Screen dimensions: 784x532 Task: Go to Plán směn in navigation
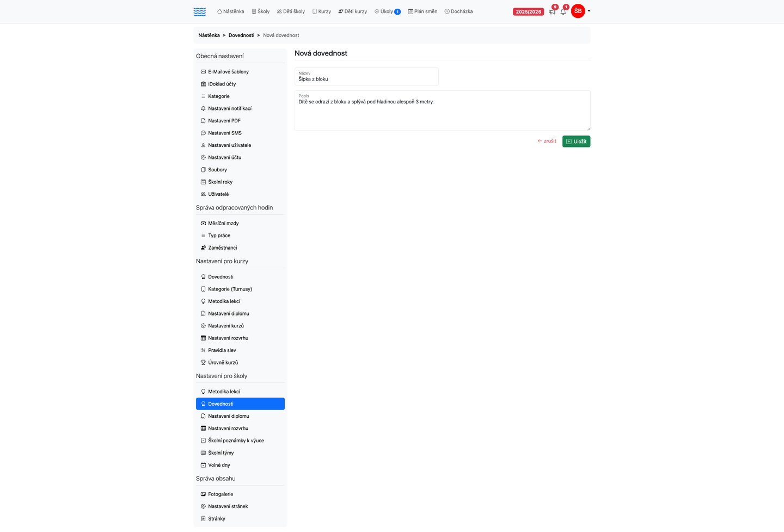click(x=422, y=11)
